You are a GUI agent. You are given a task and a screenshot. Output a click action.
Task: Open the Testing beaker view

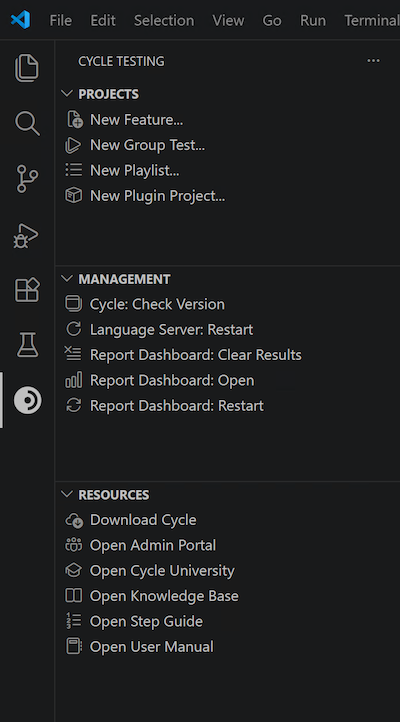pos(27,344)
